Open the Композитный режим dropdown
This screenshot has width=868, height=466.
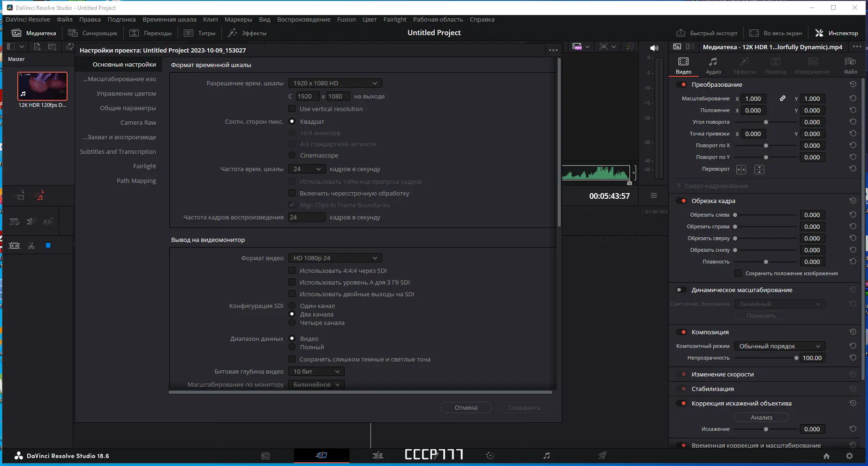pyautogui.click(x=779, y=346)
